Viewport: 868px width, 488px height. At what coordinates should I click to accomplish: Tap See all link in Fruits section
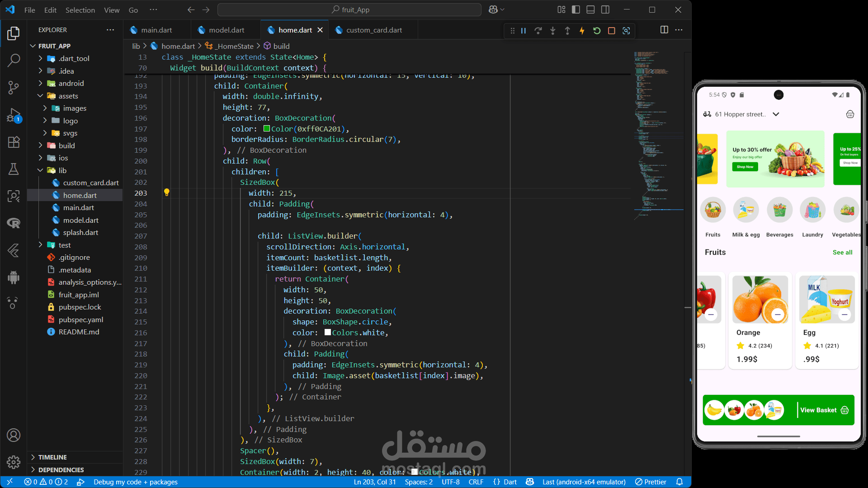click(x=842, y=253)
